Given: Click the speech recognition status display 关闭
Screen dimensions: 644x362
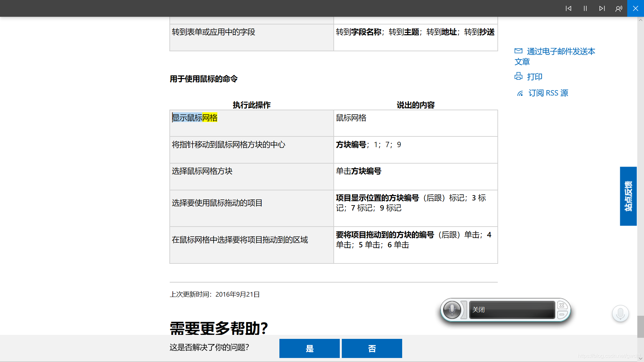Looking at the screenshot, I should tap(512, 310).
